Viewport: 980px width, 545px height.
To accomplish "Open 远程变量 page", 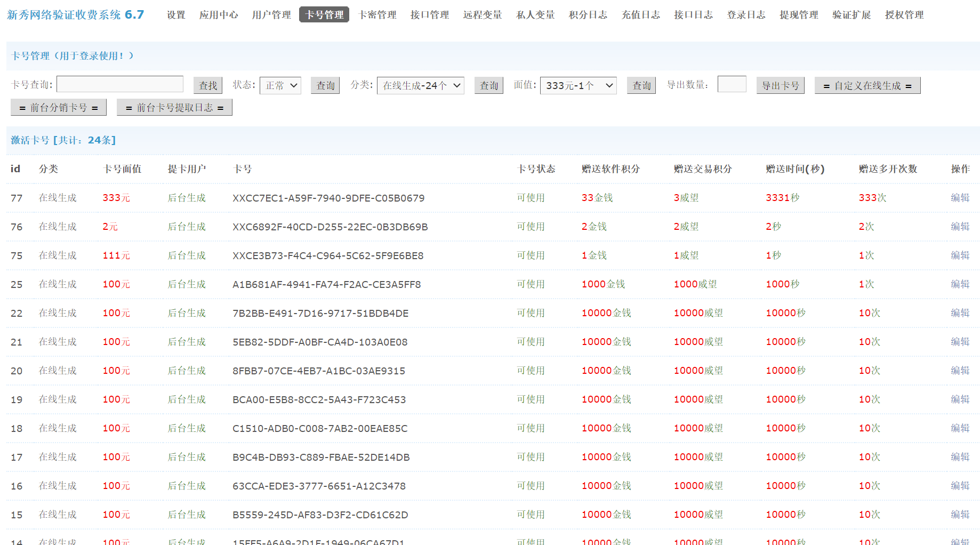I will pyautogui.click(x=483, y=15).
